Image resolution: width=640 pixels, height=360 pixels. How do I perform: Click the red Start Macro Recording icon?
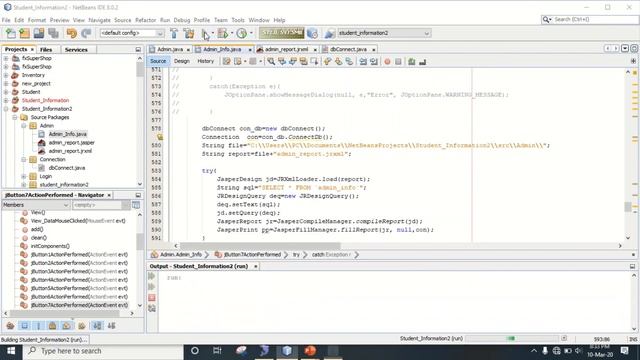point(387,61)
